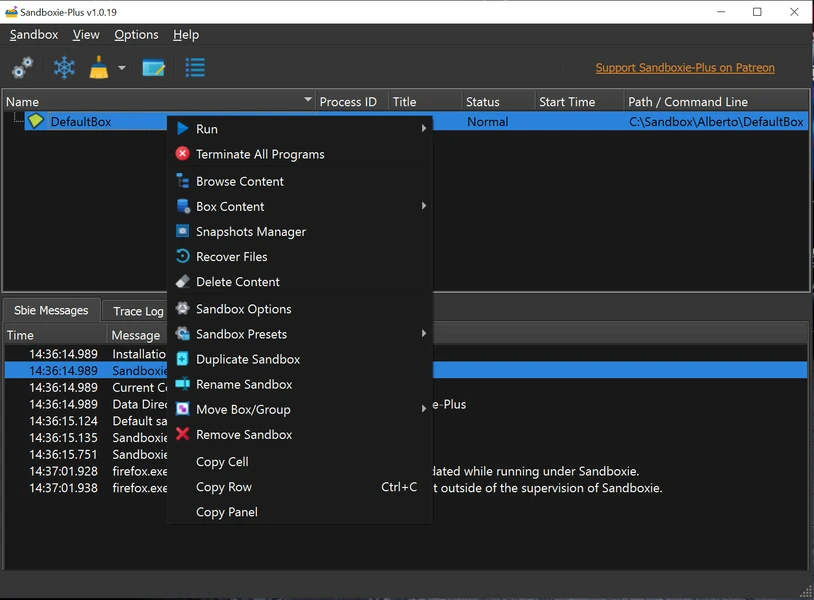The width and height of the screenshot is (814, 600).
Task: Click the blue list icon in toolbar
Action: (195, 68)
